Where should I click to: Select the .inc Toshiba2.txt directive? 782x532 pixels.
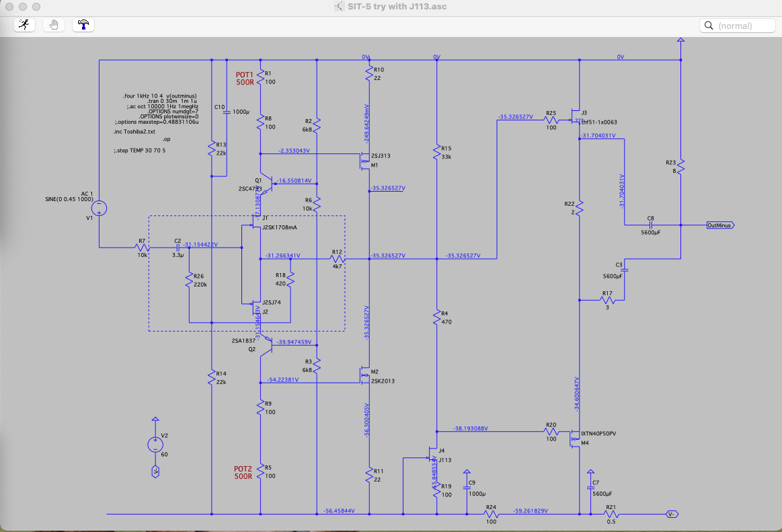[x=134, y=132]
